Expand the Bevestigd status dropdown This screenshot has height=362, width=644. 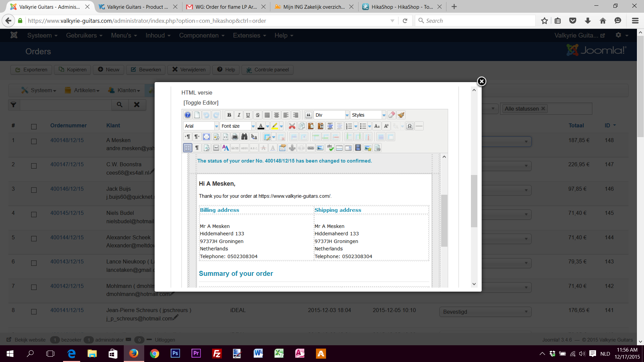point(485,312)
